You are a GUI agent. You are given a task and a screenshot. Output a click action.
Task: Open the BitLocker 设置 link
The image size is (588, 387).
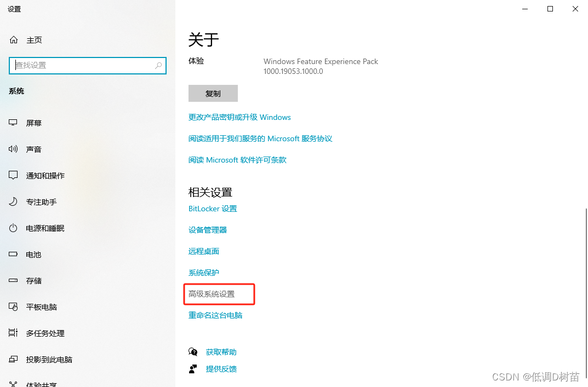[x=213, y=209]
